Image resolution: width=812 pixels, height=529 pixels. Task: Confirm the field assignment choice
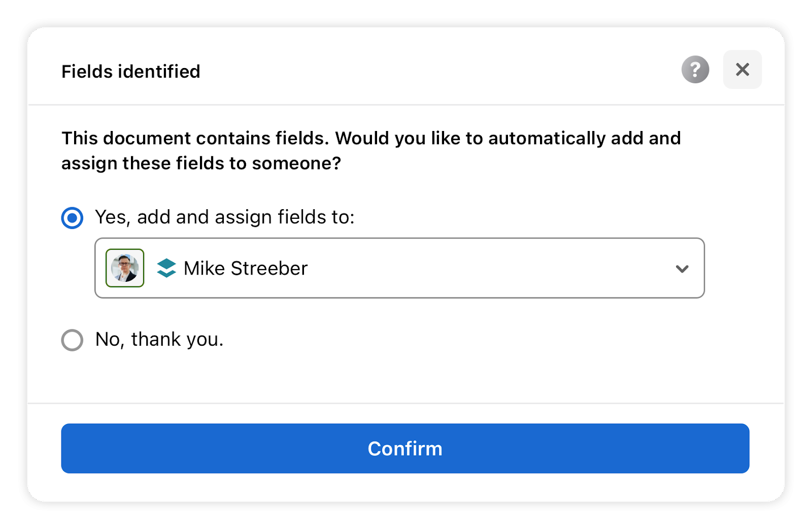click(x=405, y=448)
